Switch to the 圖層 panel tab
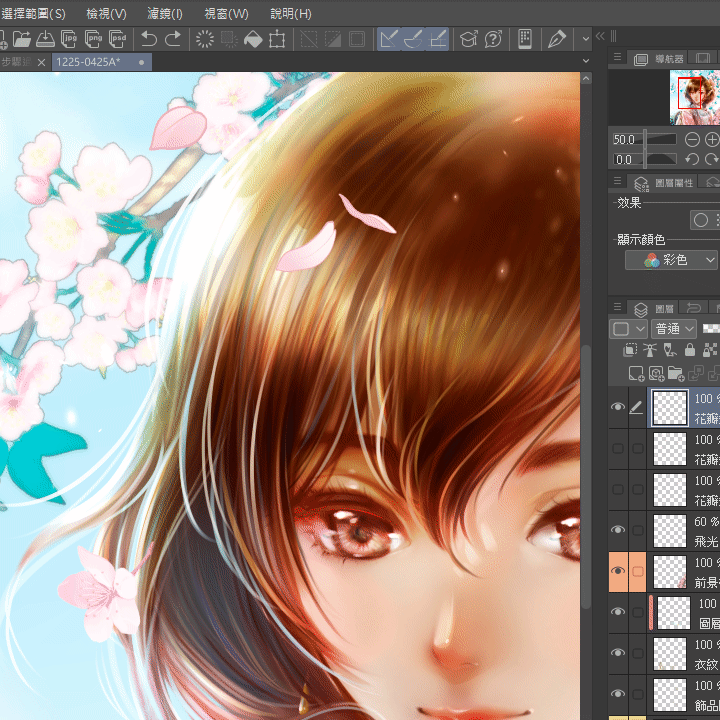The image size is (720, 720). click(x=653, y=308)
